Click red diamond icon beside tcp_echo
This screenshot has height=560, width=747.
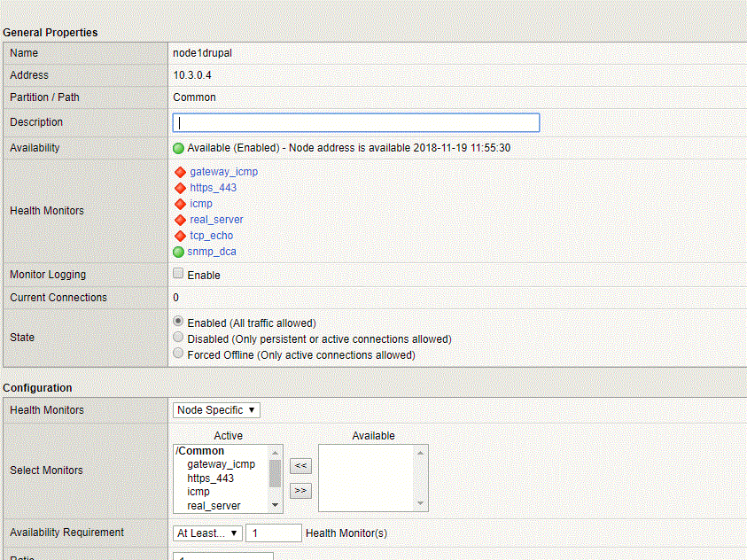[180, 236]
